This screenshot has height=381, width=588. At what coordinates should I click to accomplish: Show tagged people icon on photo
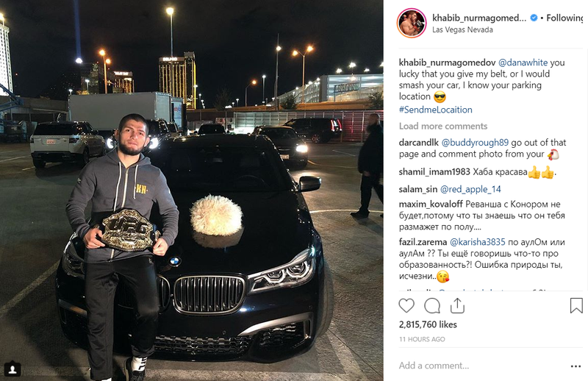click(12, 369)
